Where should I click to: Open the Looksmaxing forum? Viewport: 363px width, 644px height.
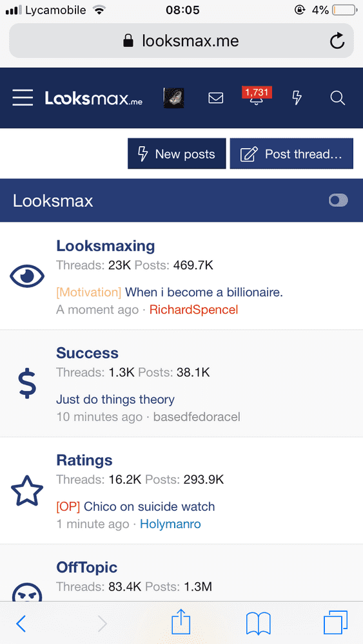click(x=105, y=245)
